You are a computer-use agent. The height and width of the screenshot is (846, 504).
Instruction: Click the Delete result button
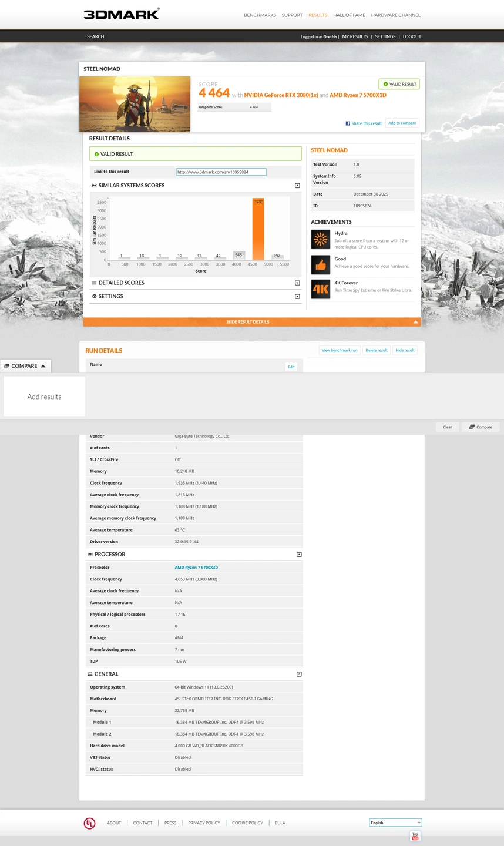[377, 350]
